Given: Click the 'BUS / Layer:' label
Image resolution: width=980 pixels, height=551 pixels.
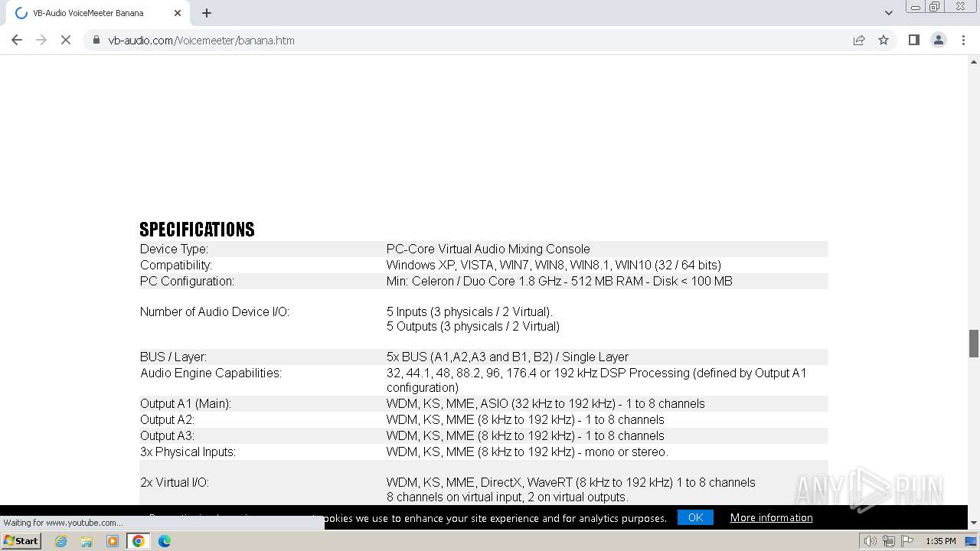Looking at the screenshot, I should (x=173, y=357).
